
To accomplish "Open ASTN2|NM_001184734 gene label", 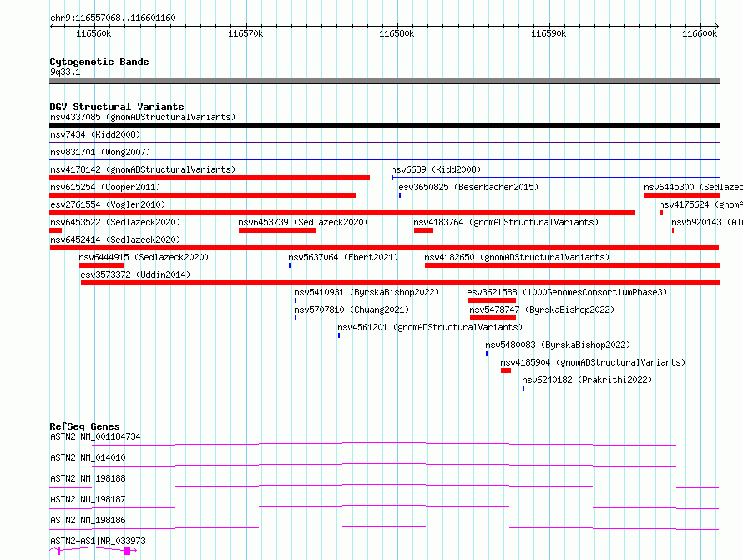I will point(95,436).
